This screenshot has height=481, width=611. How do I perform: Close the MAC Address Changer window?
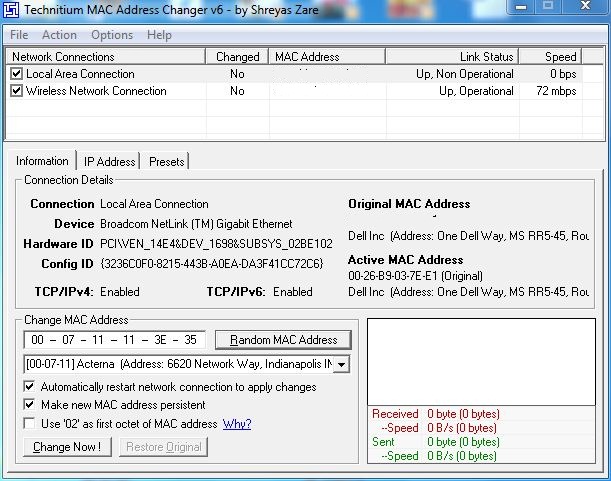point(585,6)
